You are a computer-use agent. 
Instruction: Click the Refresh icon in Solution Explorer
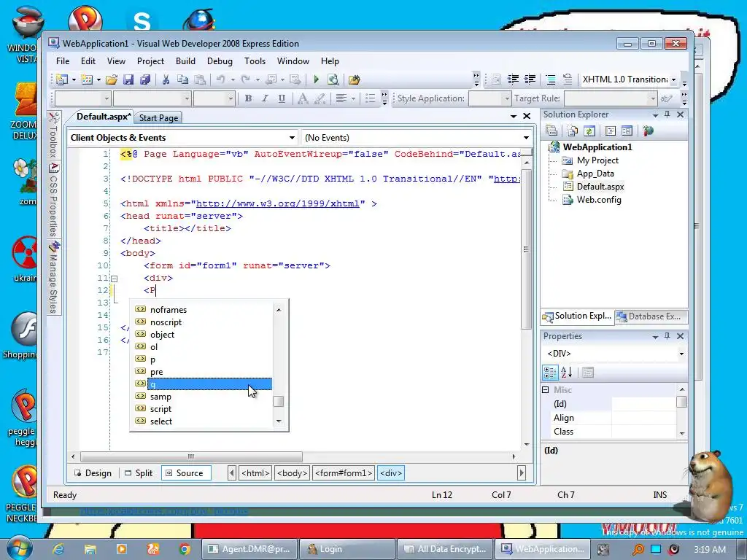[x=589, y=131]
